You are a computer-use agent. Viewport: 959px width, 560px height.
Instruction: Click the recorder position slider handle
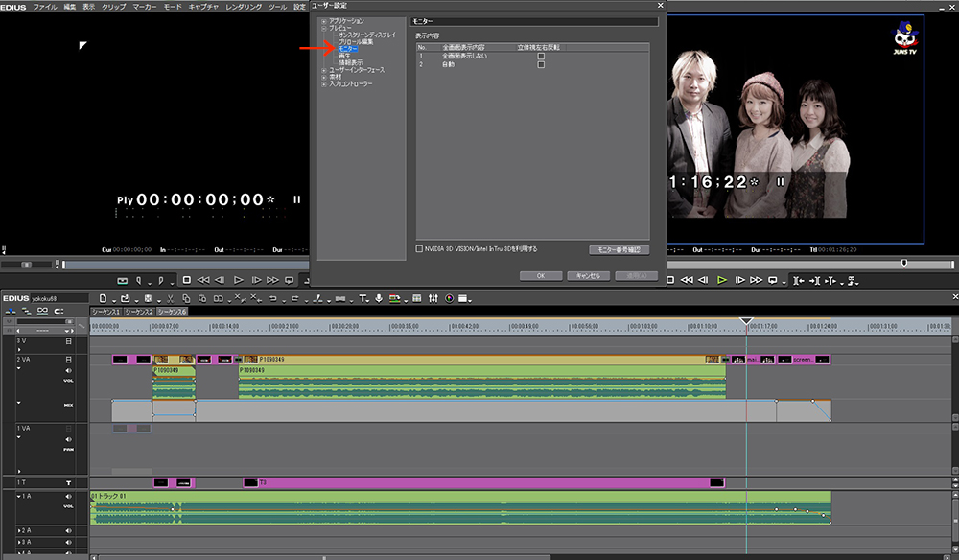pos(904,263)
